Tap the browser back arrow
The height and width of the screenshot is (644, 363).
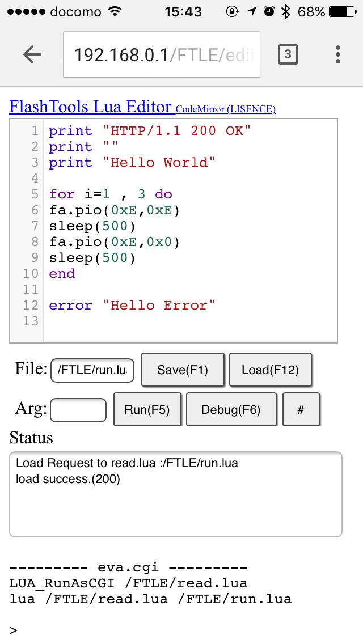pyautogui.click(x=32, y=54)
